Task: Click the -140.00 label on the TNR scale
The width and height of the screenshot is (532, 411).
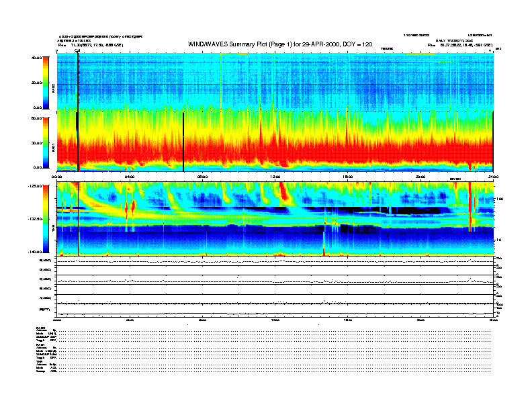Action: 36,252
